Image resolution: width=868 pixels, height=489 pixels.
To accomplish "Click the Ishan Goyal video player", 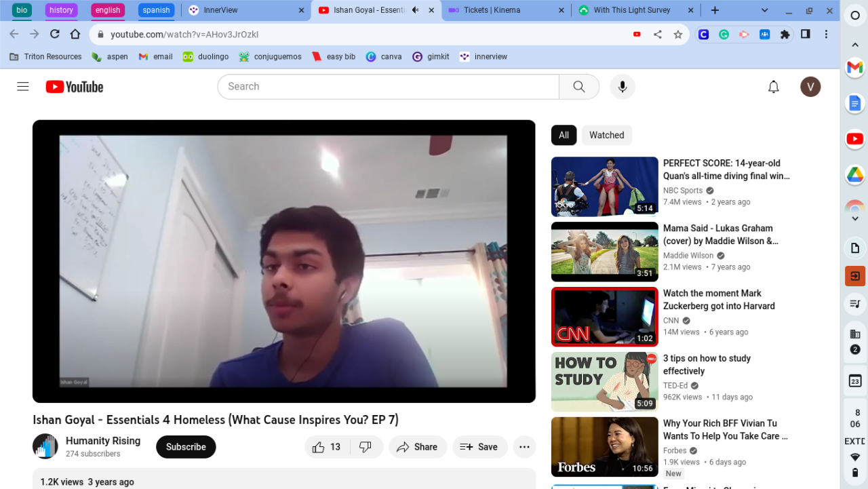I will [284, 261].
